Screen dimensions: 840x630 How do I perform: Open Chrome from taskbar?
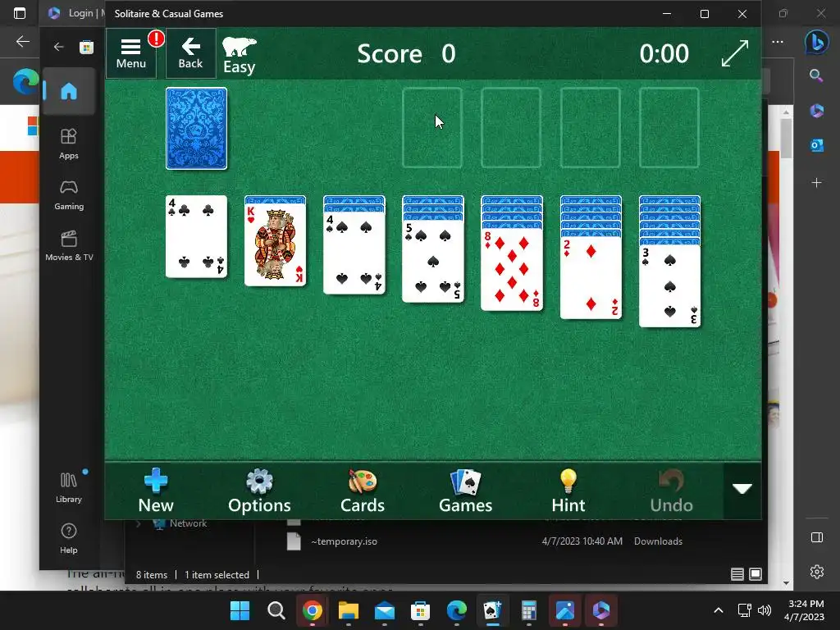coord(312,610)
